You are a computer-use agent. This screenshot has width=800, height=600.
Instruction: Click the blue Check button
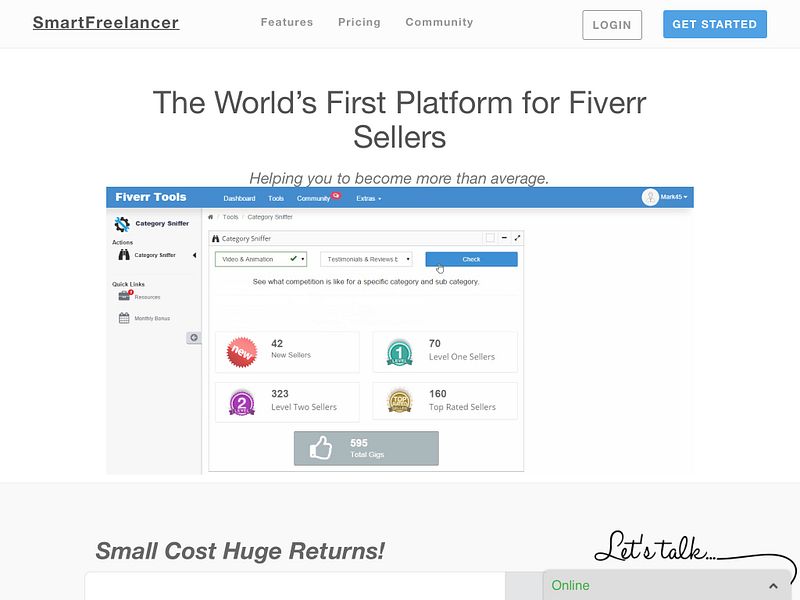pyautogui.click(x=471, y=259)
